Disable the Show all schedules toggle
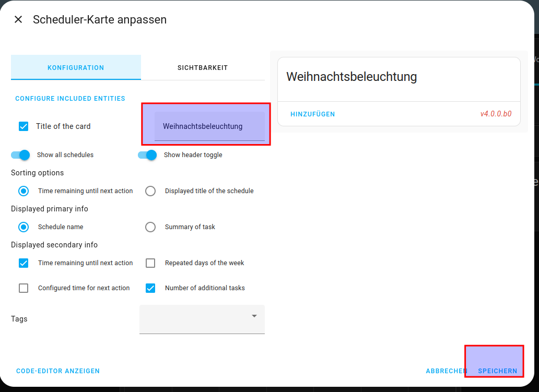Image resolution: width=539 pixels, height=392 pixels. (x=20, y=155)
